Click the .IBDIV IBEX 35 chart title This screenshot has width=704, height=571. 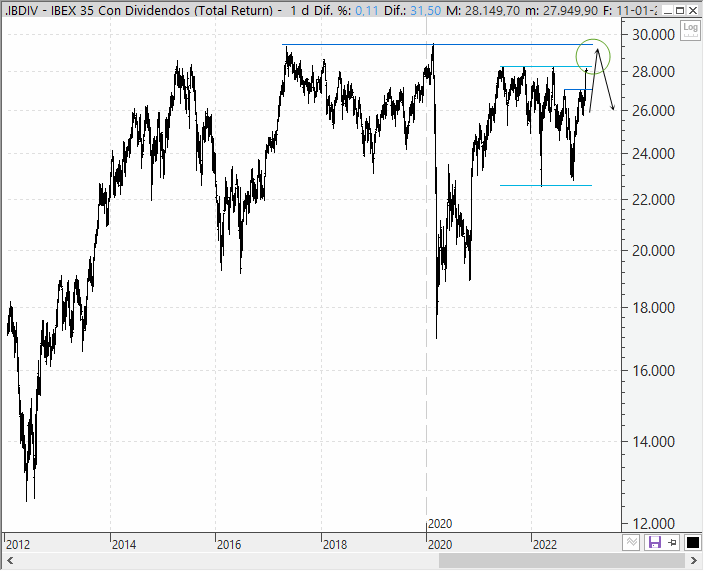pos(139,10)
